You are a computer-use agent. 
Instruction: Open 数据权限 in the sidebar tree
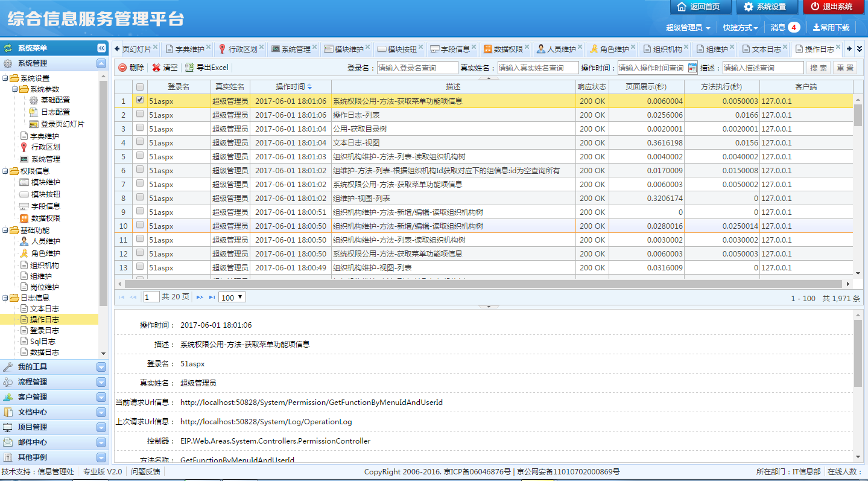[45, 218]
